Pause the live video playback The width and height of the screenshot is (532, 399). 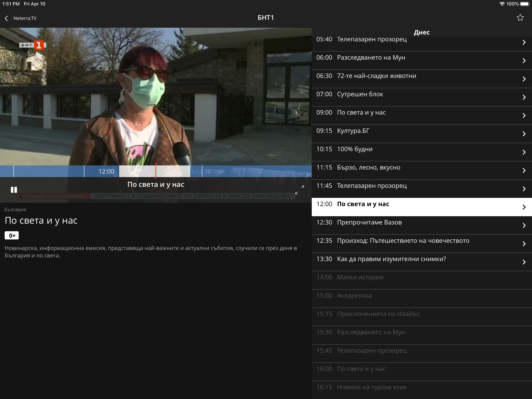(x=14, y=190)
